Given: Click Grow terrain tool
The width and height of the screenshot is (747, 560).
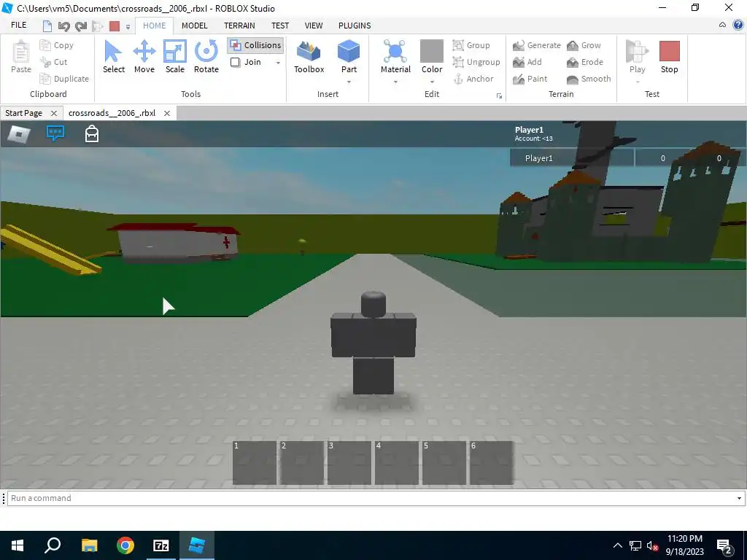Looking at the screenshot, I should [584, 45].
